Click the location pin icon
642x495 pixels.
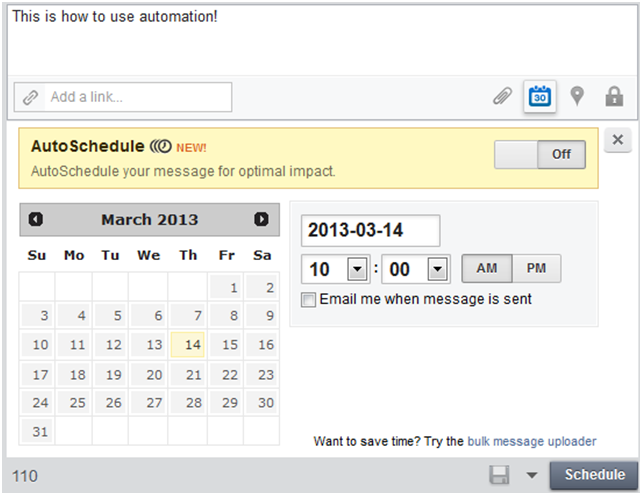coord(577,96)
